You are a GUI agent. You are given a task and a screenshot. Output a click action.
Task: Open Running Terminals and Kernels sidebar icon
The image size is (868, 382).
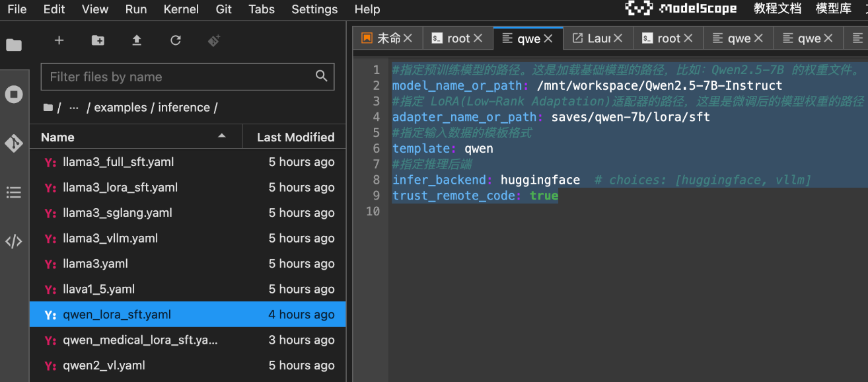14,95
